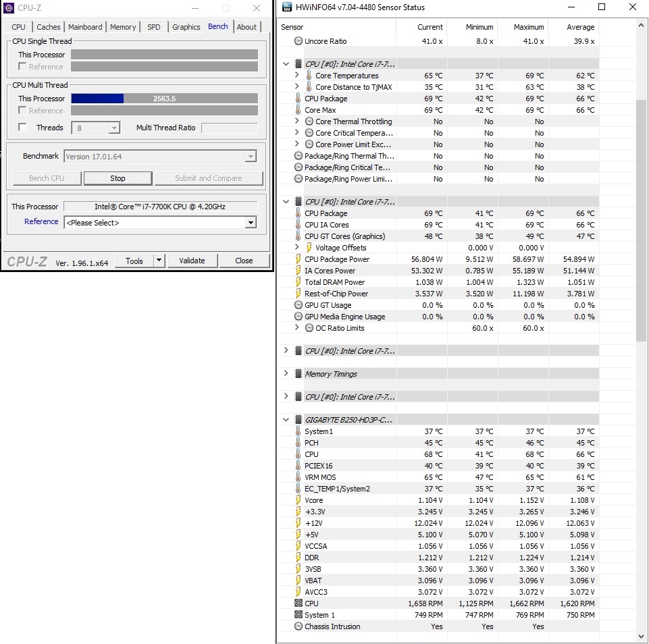649x644 pixels.
Task: Expand the OC Ratio Limits row
Action: [296, 327]
